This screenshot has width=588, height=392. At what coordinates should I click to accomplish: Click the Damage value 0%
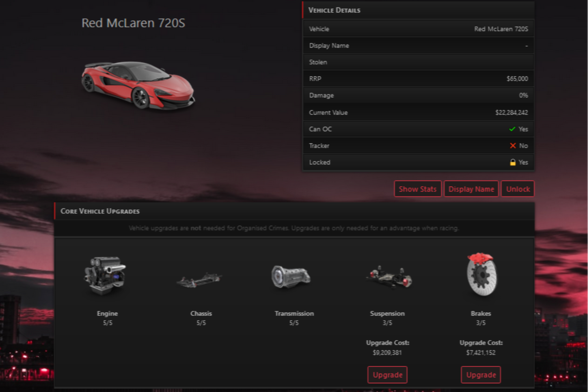tap(523, 95)
